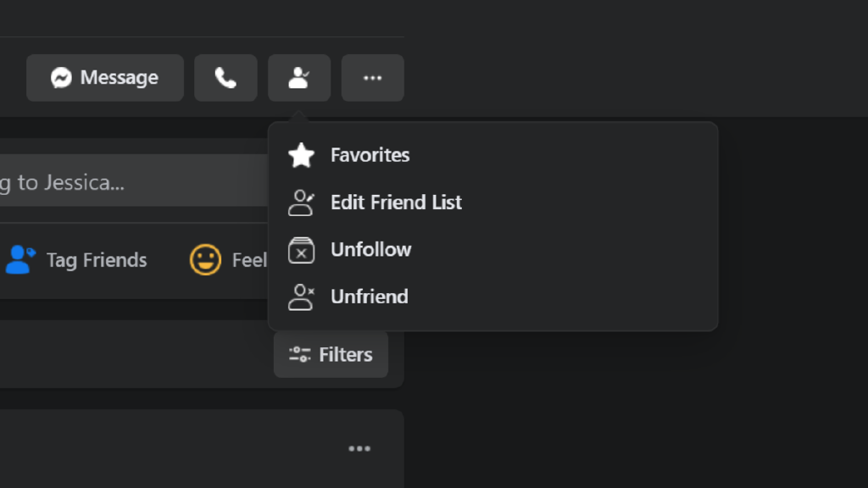The width and height of the screenshot is (868, 488).
Task: Open the three-dot menu on the lower post
Action: click(x=360, y=448)
